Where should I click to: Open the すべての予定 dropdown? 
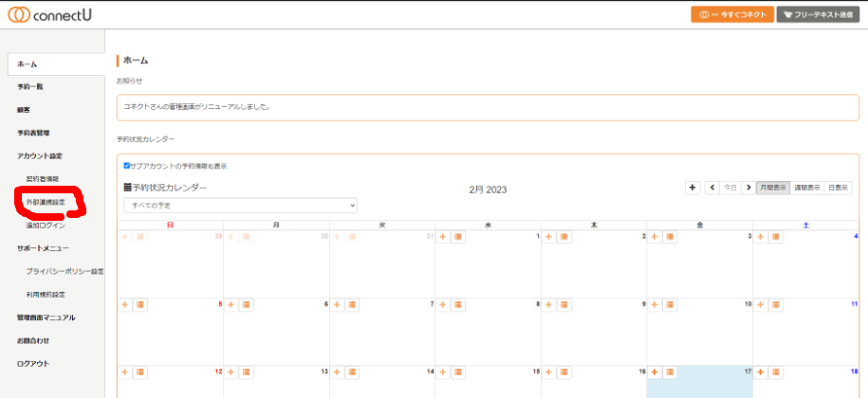point(240,205)
